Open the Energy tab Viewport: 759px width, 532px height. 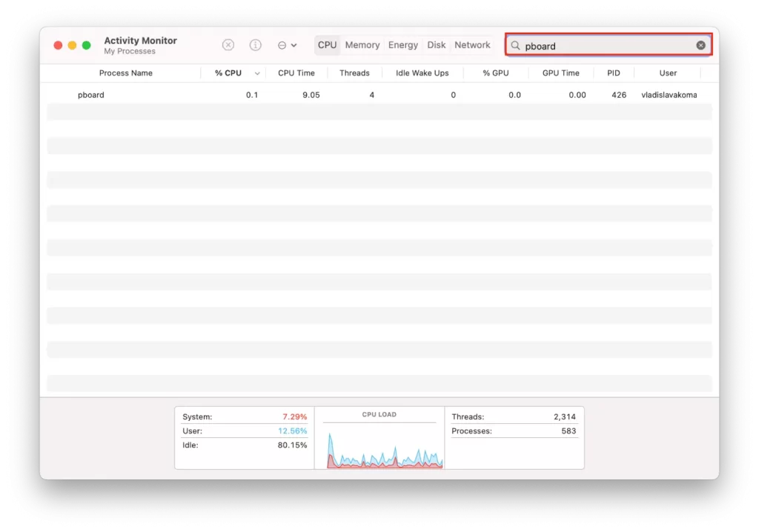pos(402,45)
